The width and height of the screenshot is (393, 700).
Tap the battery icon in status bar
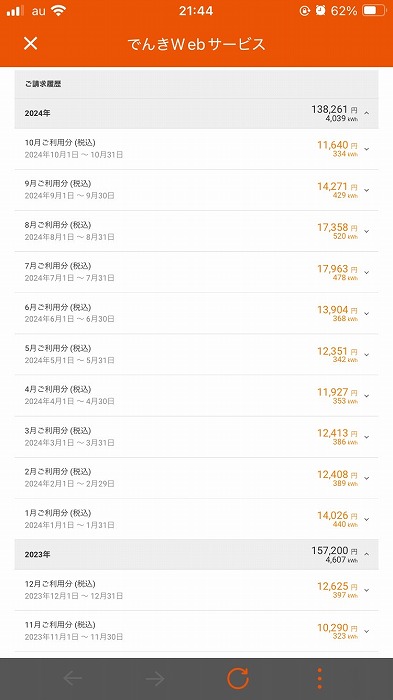(374, 11)
